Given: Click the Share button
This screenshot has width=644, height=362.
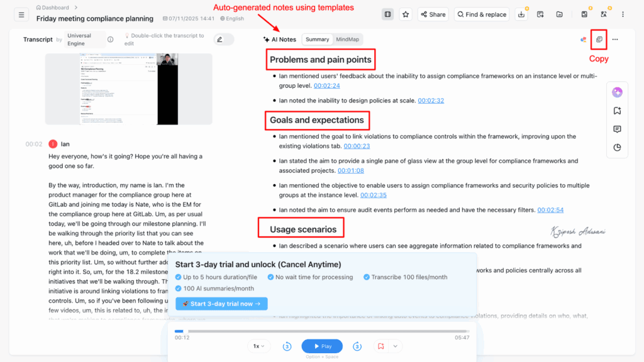Looking at the screenshot, I should [433, 14].
